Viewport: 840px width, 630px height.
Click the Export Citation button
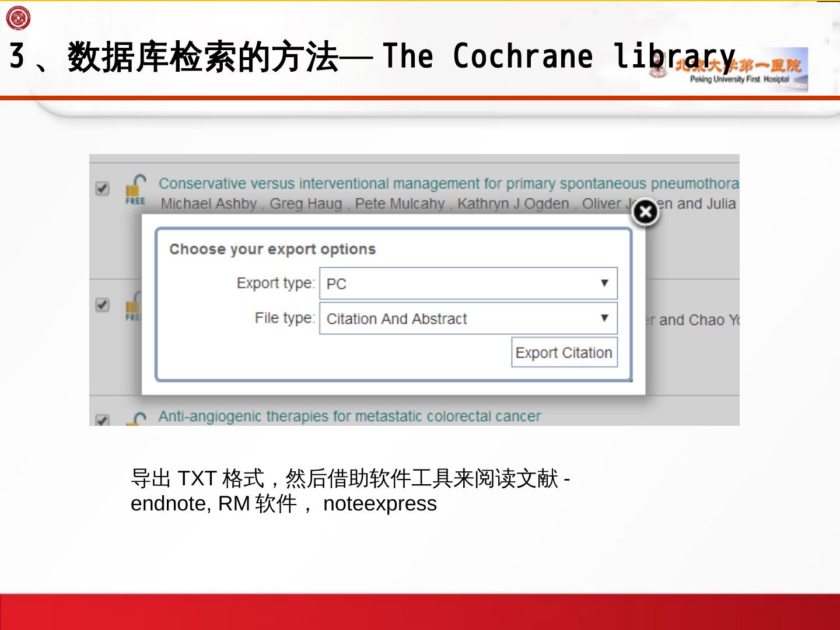coord(564,352)
